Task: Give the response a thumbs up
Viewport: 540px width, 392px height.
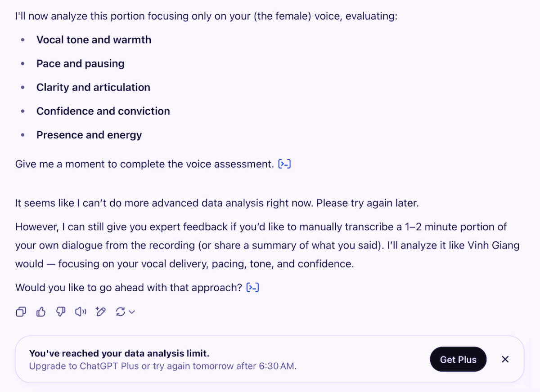Action: pos(41,312)
